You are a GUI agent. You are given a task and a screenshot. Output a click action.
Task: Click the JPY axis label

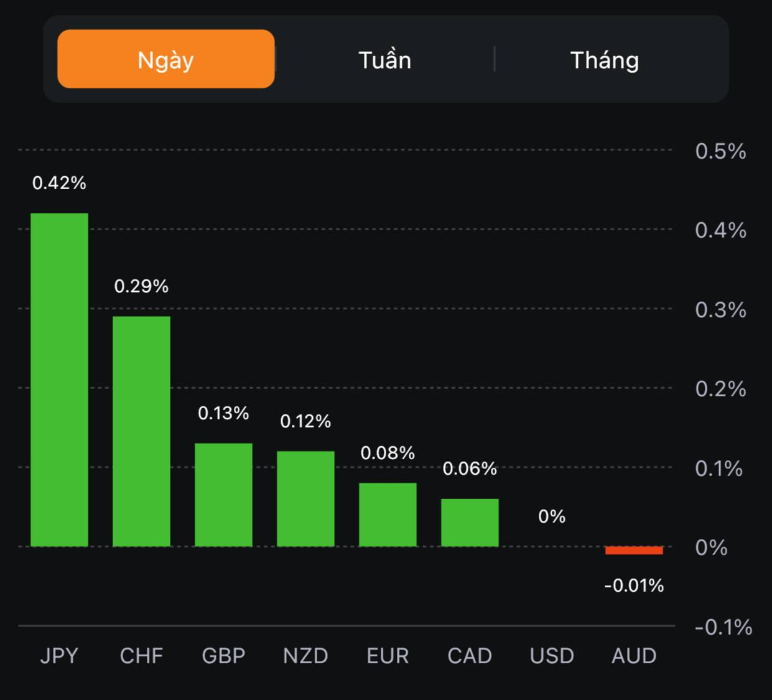click(x=59, y=656)
